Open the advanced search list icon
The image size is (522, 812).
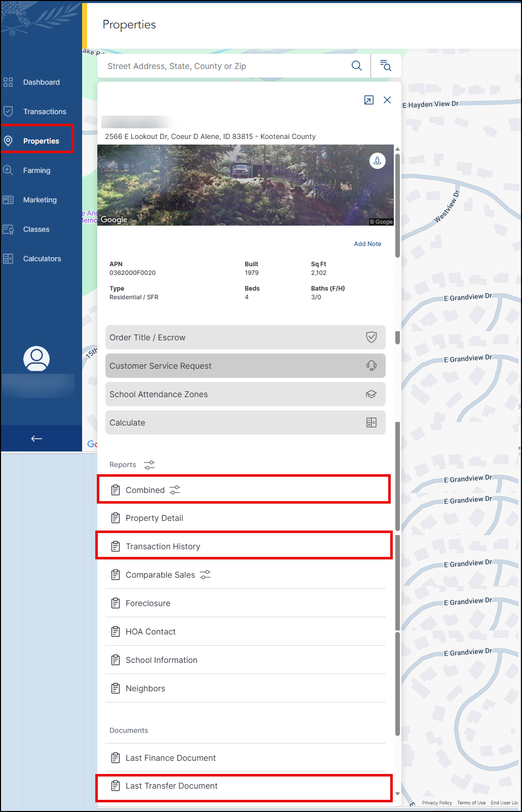tap(386, 66)
